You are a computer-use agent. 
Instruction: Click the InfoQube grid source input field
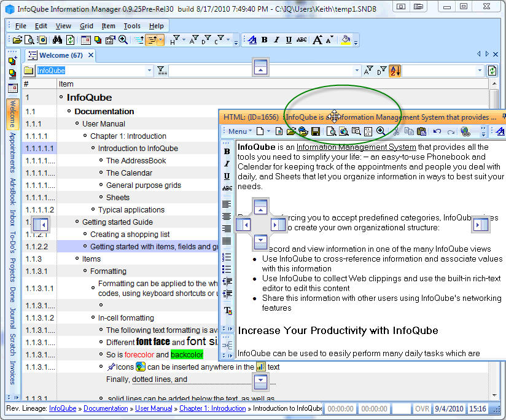90,71
